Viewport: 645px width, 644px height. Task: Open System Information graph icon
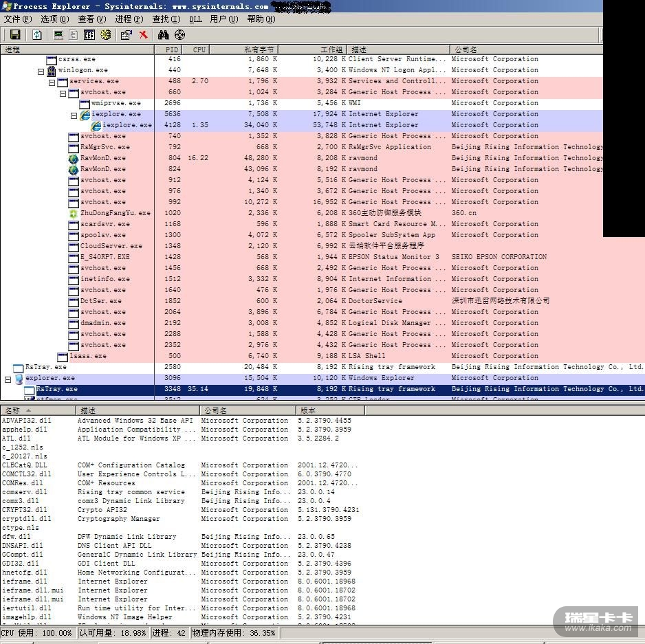[x=58, y=35]
